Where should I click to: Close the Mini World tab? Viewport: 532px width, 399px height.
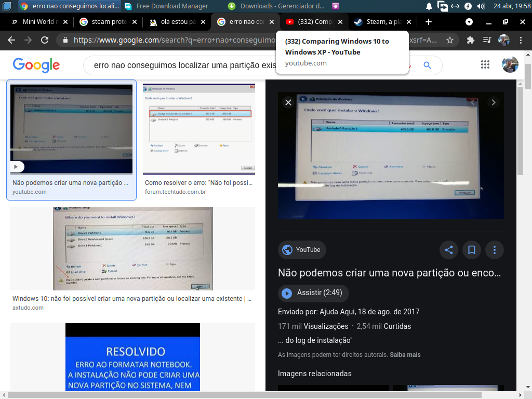click(x=65, y=22)
